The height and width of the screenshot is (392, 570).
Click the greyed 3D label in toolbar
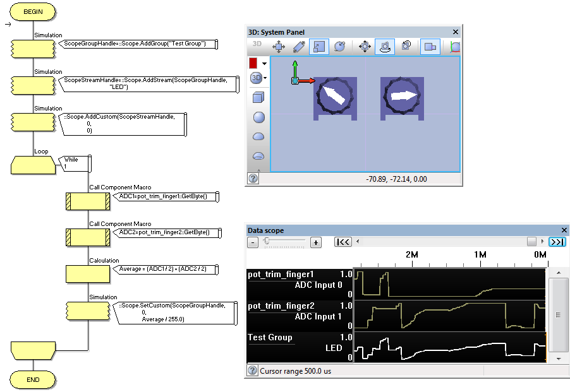tap(257, 44)
